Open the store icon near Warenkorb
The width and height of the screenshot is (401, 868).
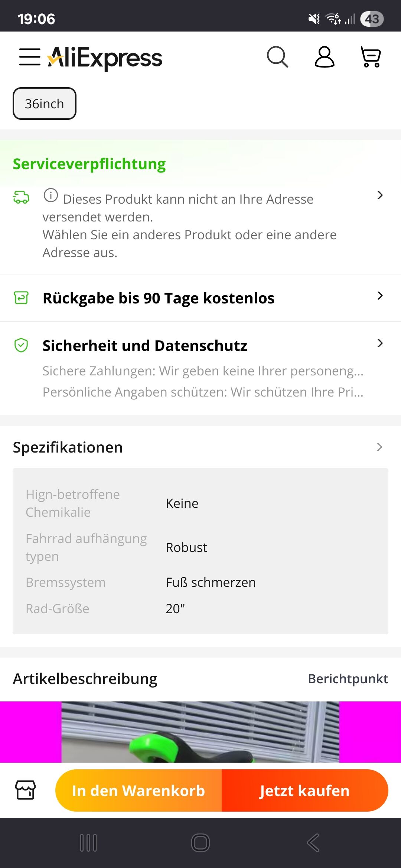click(25, 790)
